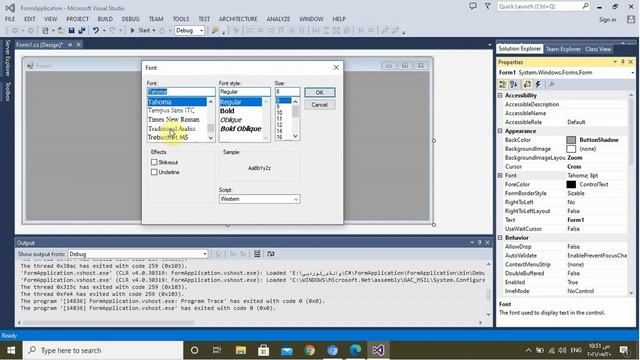
Task: Sort properties alphabetically
Action: tap(514, 84)
